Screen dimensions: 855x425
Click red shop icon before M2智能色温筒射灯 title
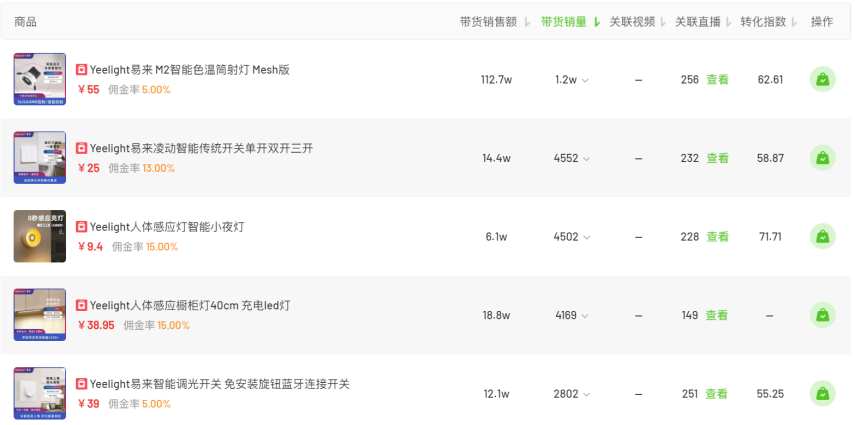[x=81, y=70]
